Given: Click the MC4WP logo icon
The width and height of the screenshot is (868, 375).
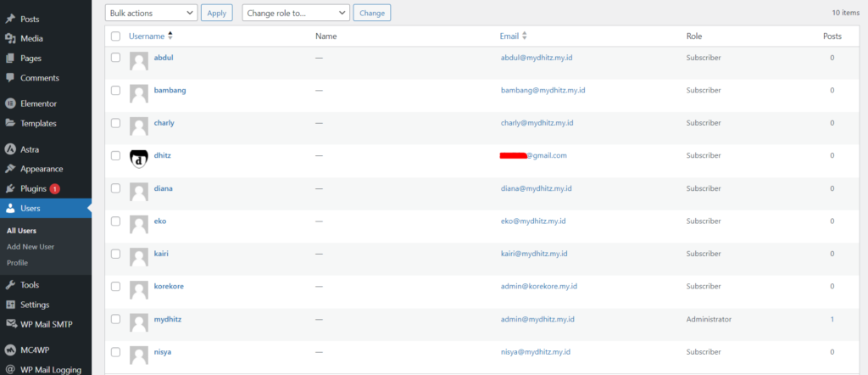Looking at the screenshot, I should point(10,350).
